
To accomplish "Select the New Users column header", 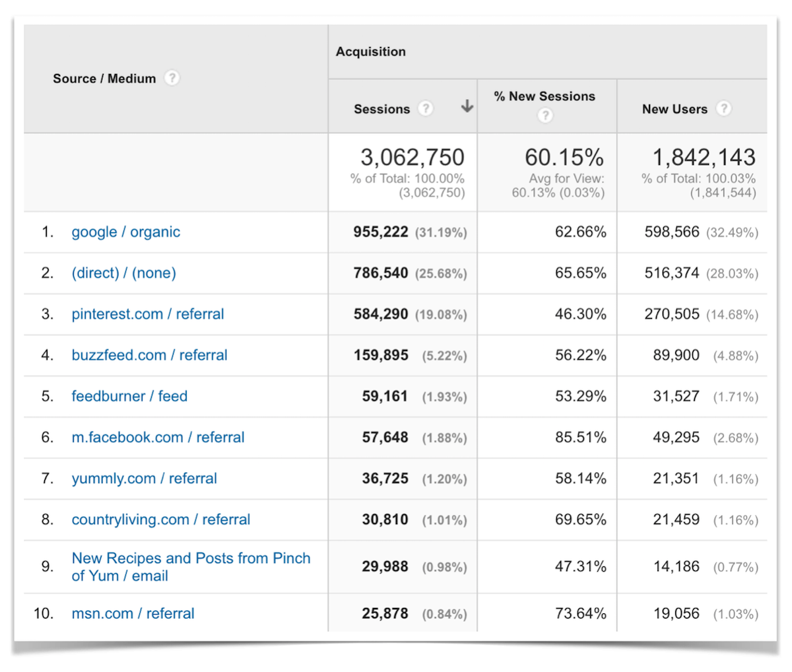I will [675, 109].
